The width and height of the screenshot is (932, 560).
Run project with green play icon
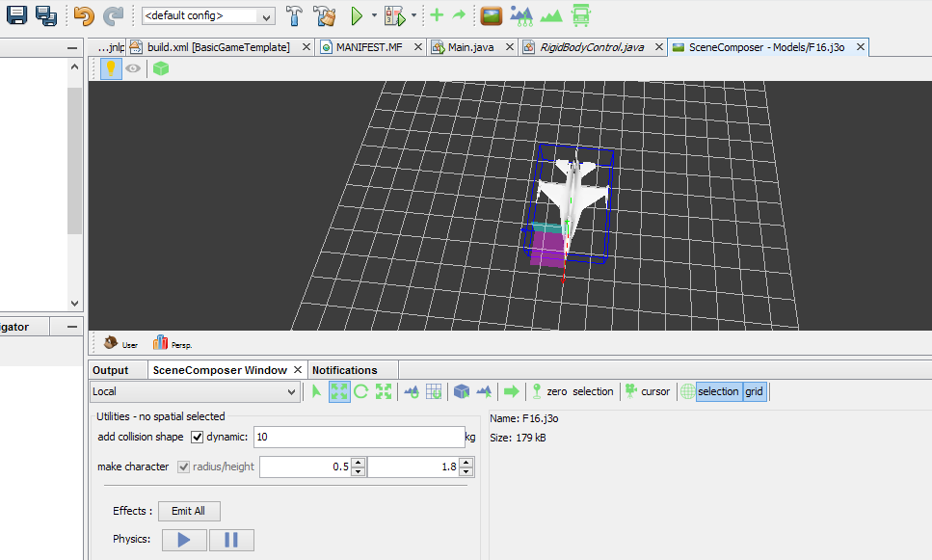pos(357,16)
